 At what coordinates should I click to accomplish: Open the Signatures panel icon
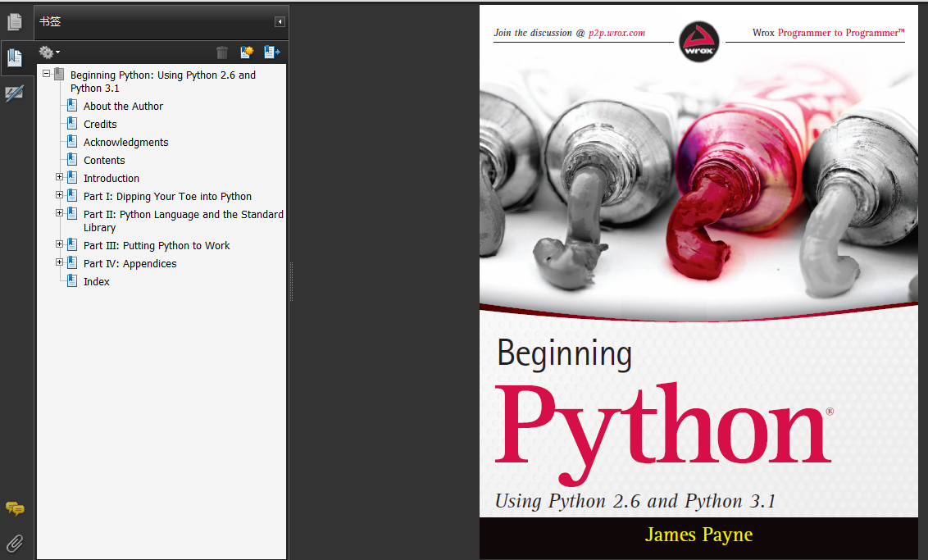click(15, 93)
